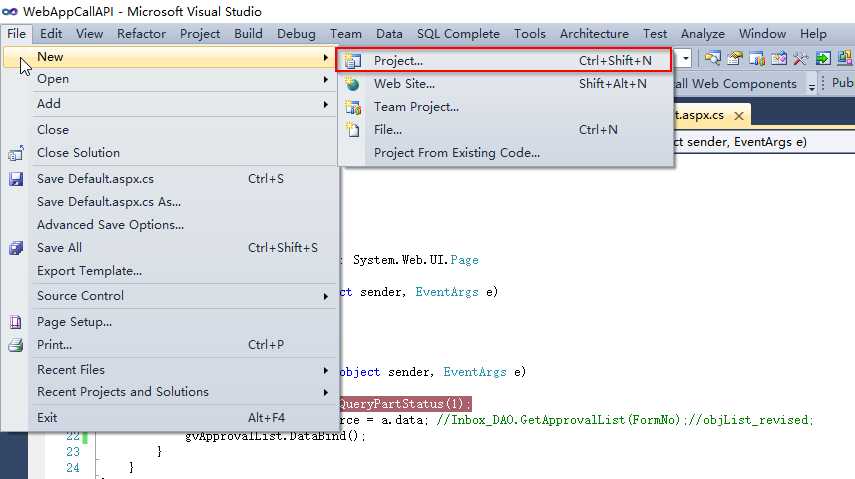Open the Team menu
The image size is (855, 479).
346,34
